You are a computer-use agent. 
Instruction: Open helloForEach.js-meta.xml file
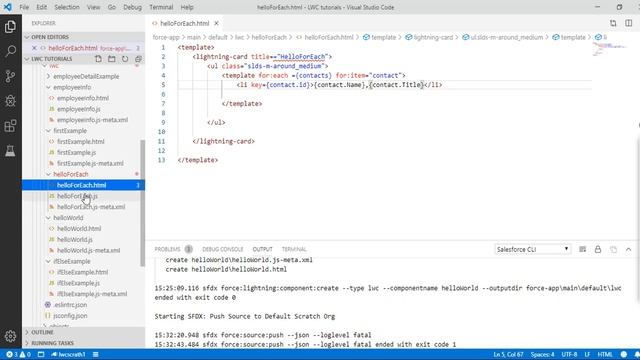[x=91, y=207]
